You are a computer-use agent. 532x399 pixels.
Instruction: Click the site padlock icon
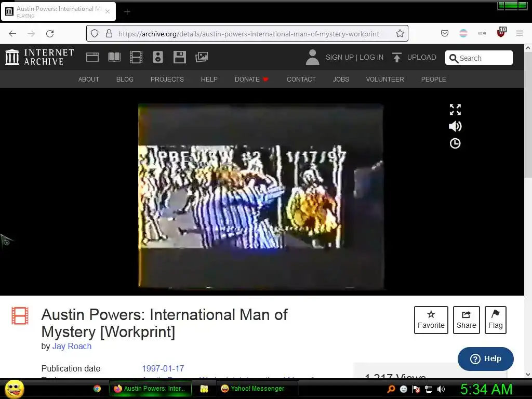[109, 34]
